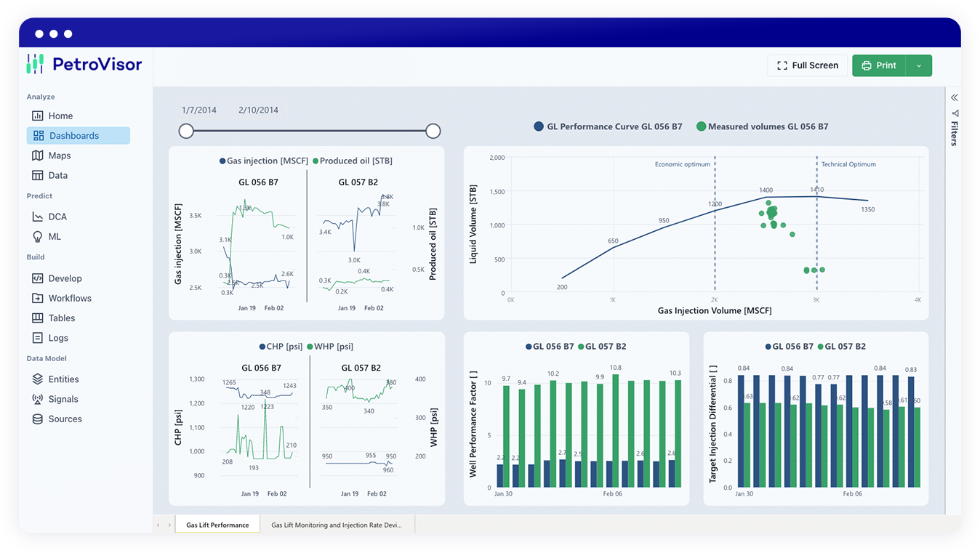Image resolution: width=980 pixels, height=553 pixels.
Task: Open the Develop code icon
Action: pos(38,278)
